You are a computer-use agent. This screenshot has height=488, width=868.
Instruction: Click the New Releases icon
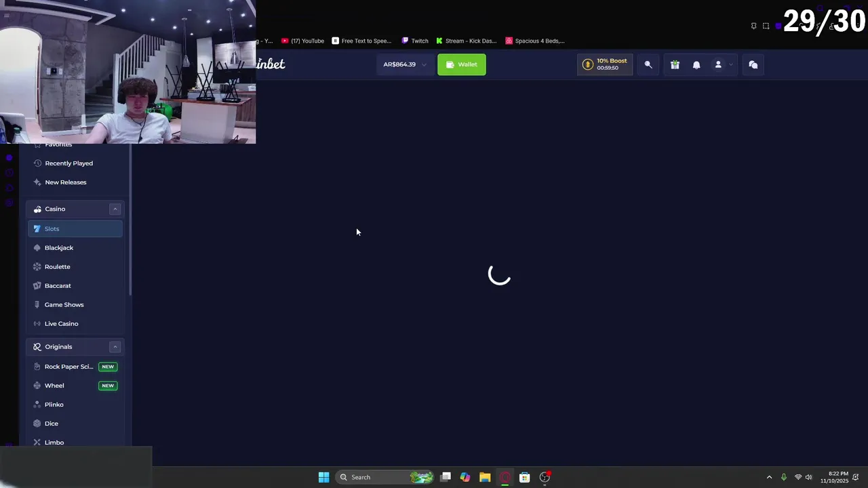click(x=37, y=182)
